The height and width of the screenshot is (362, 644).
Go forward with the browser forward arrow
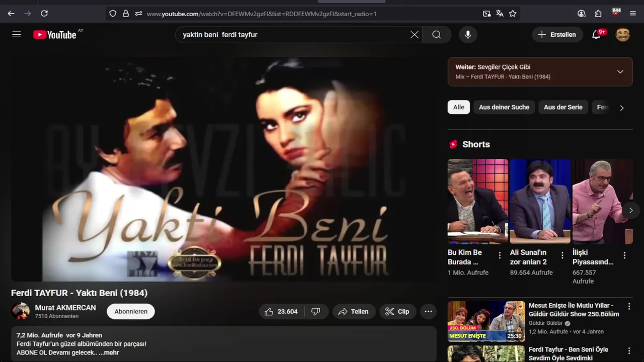click(x=28, y=14)
